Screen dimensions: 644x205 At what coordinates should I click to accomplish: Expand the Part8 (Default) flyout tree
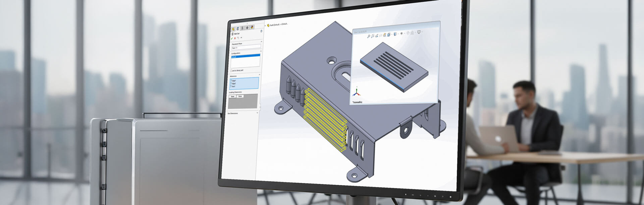coord(265,25)
